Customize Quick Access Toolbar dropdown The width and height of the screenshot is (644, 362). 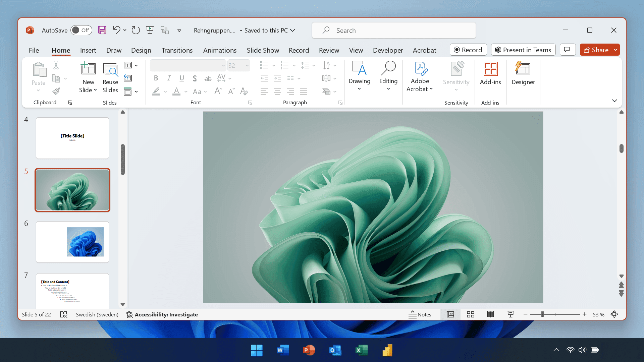[x=179, y=30]
